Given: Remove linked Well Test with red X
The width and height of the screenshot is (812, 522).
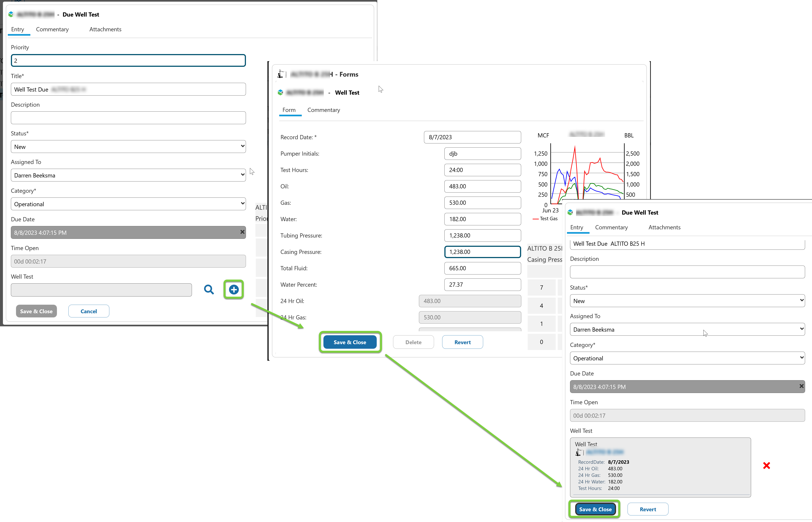Looking at the screenshot, I should (767, 466).
